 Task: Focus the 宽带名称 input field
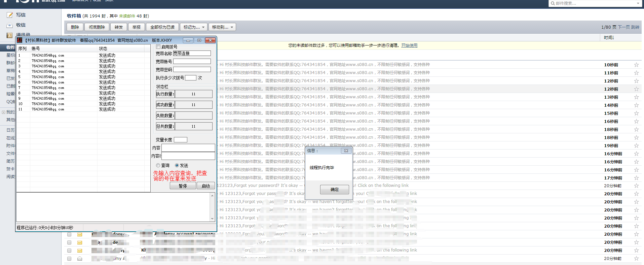(192, 53)
